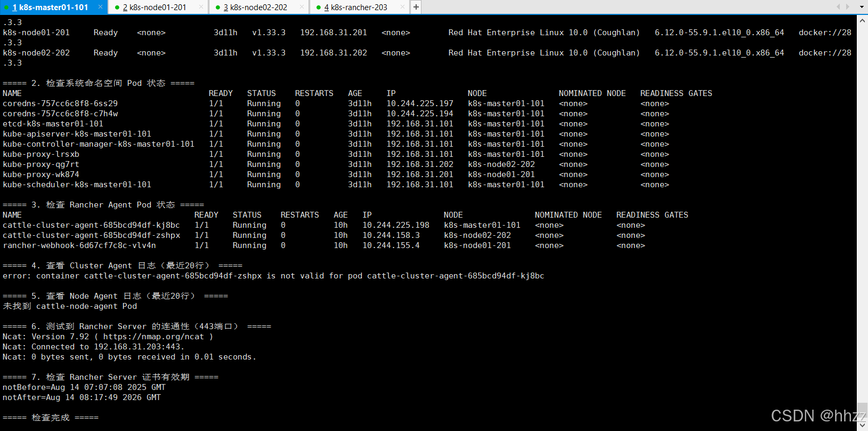
Task: Click the https://nmap.org/ncat URL text
Action: [x=153, y=337]
